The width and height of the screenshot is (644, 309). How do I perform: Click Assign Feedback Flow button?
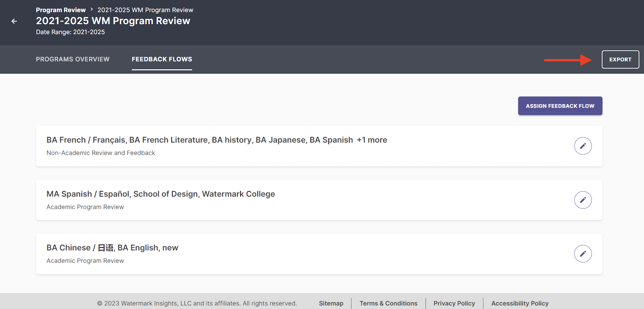coord(560,106)
